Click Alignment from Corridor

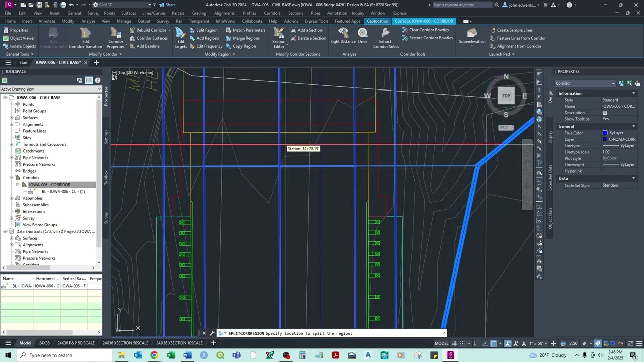tap(516, 46)
